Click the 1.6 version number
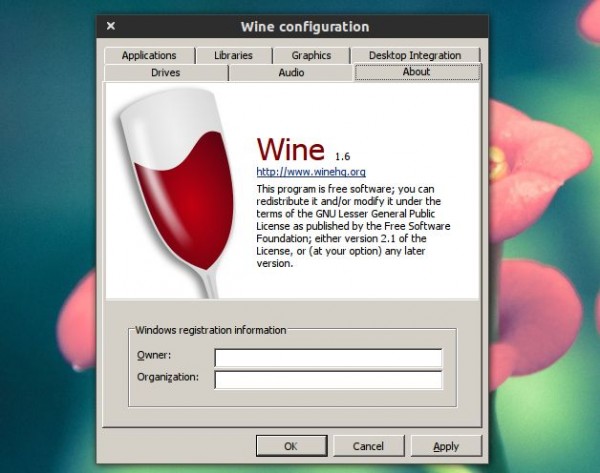Image resolution: width=600 pixels, height=473 pixels. point(343,156)
